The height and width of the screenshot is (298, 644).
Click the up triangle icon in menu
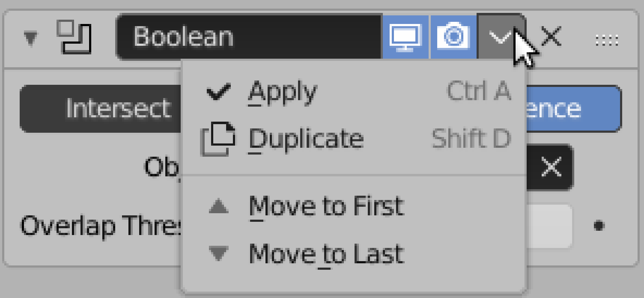[x=219, y=206]
